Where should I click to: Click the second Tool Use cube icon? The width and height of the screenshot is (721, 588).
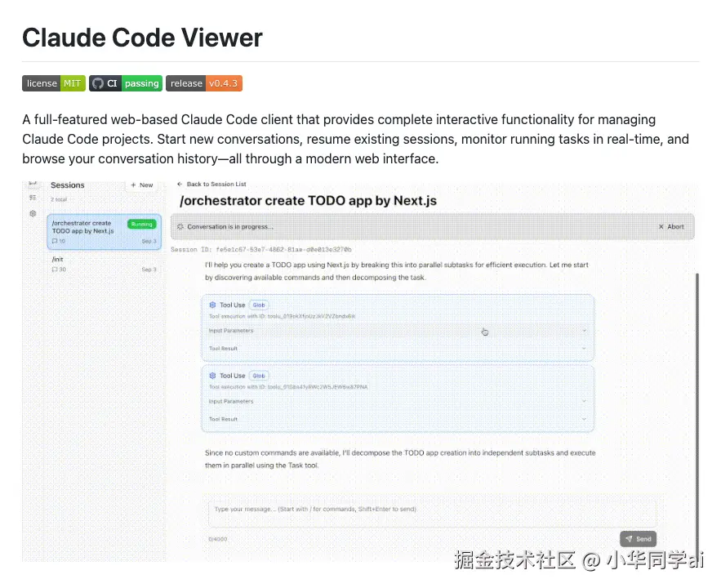pos(212,376)
